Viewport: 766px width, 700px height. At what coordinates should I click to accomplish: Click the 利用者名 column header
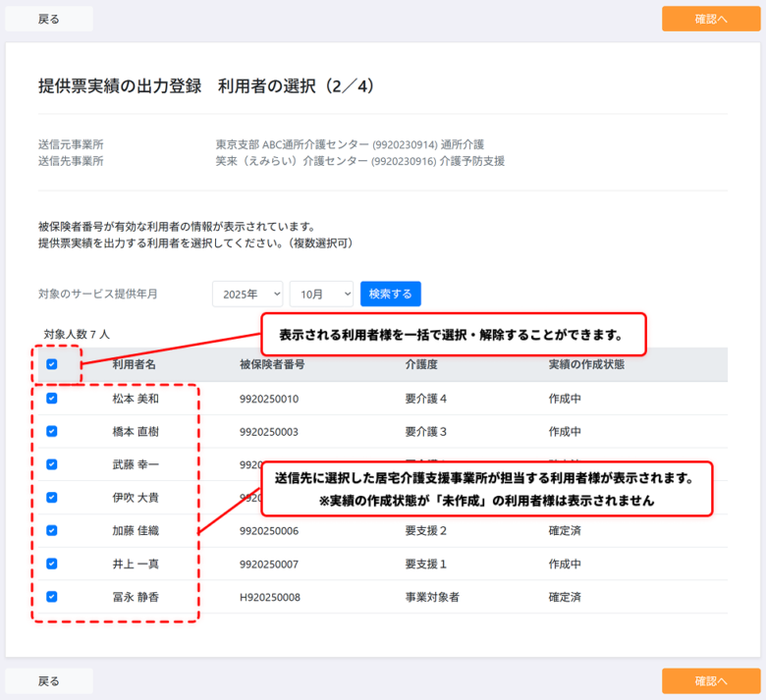[x=135, y=364]
